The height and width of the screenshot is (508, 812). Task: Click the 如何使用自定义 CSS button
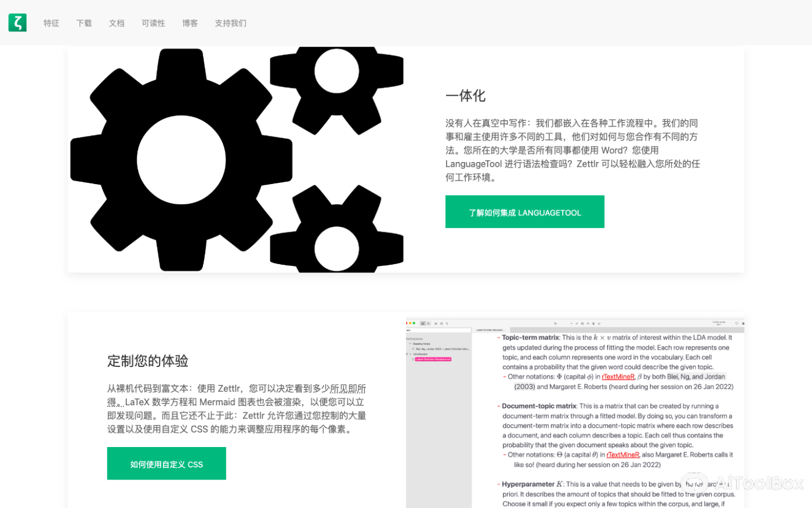coord(166,464)
